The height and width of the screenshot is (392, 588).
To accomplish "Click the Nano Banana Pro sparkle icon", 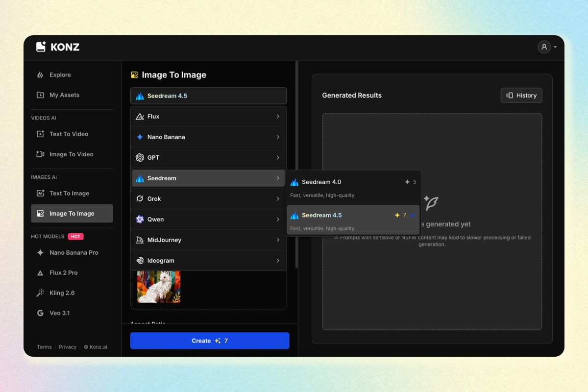I will [41, 252].
